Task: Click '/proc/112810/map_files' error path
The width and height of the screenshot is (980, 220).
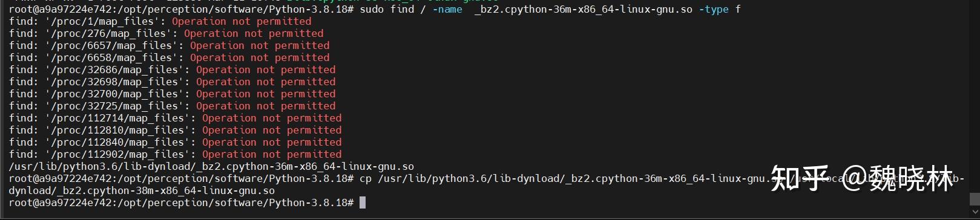Action: (117, 130)
